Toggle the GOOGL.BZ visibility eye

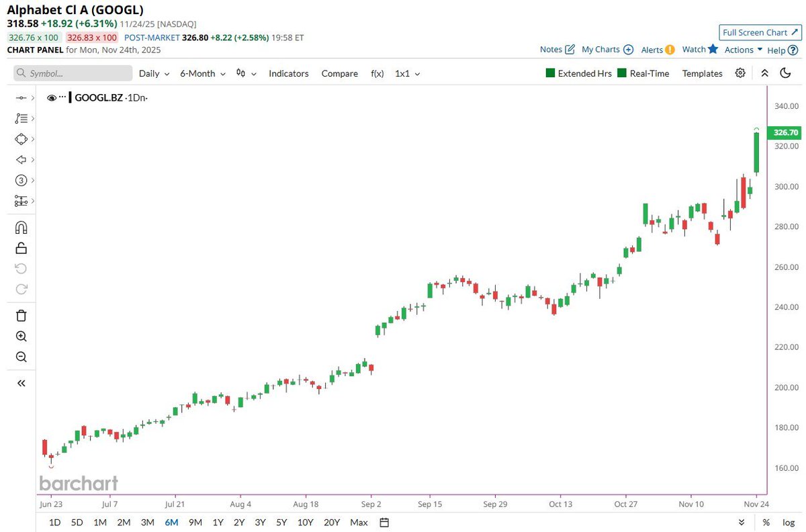[52, 98]
